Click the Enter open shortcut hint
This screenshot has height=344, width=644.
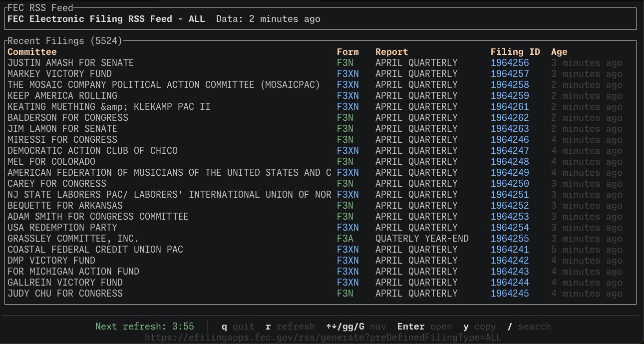coord(424,327)
